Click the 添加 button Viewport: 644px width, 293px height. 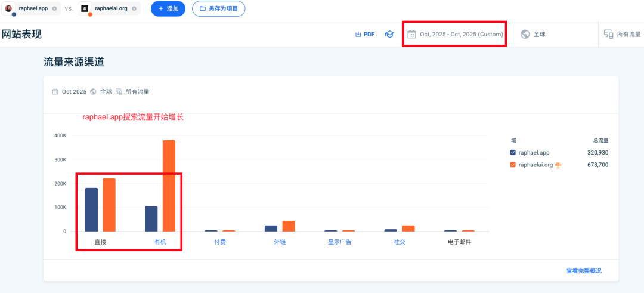click(168, 8)
